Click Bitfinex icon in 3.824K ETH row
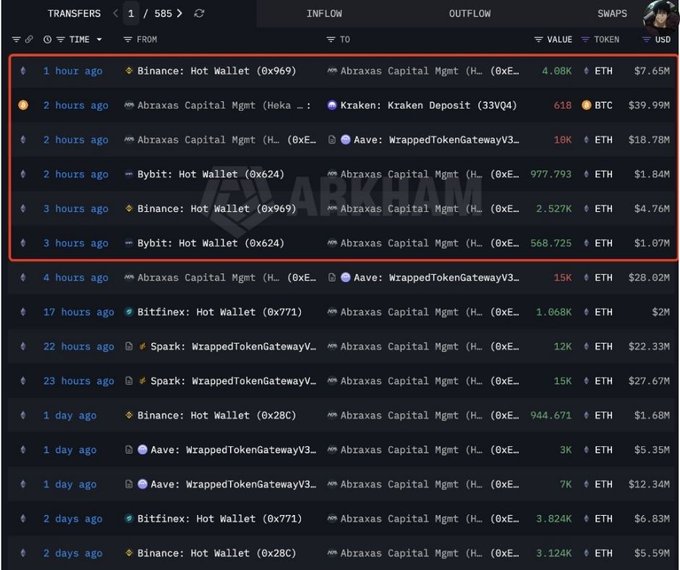The width and height of the screenshot is (680, 570). point(129,518)
